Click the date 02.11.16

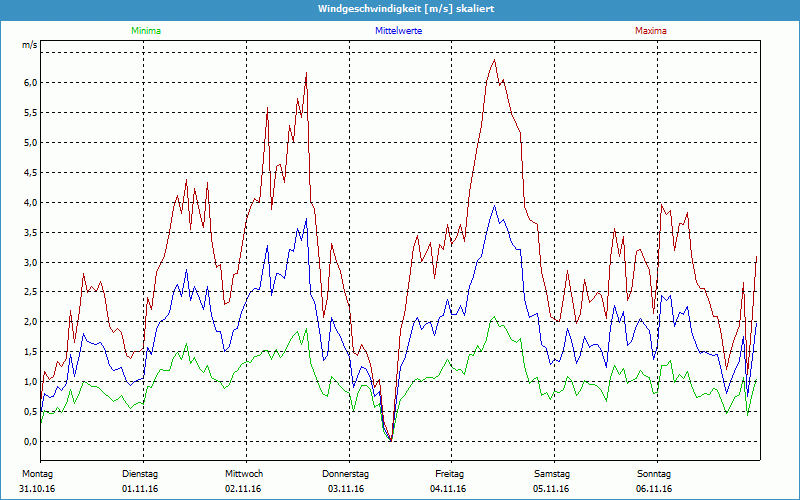pyautogui.click(x=243, y=489)
